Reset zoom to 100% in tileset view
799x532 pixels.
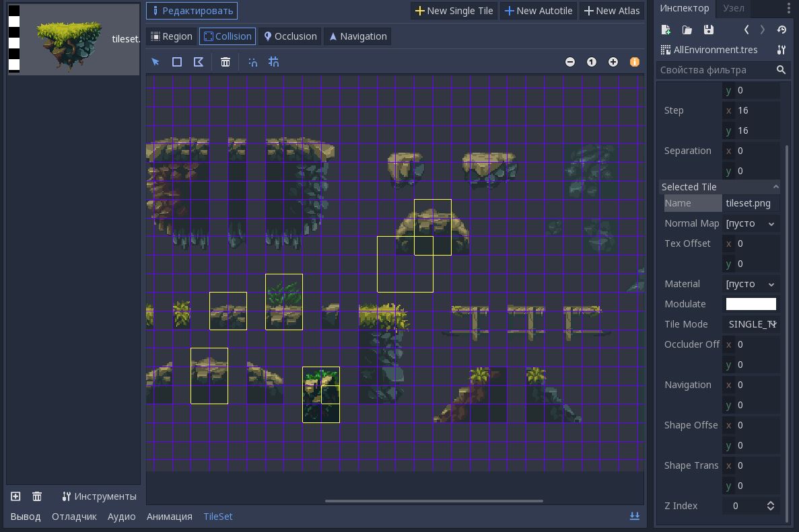[x=591, y=61]
